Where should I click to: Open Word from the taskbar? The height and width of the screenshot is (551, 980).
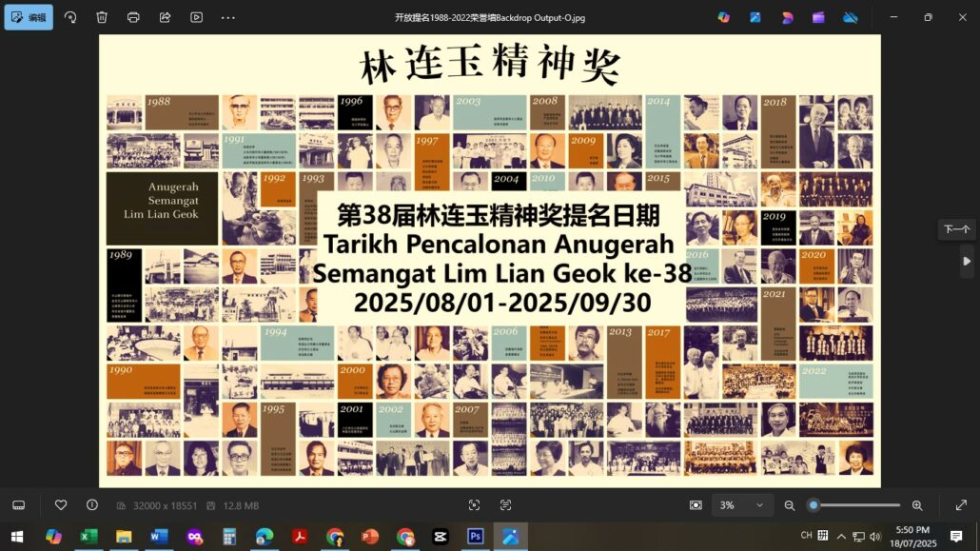[159, 537]
